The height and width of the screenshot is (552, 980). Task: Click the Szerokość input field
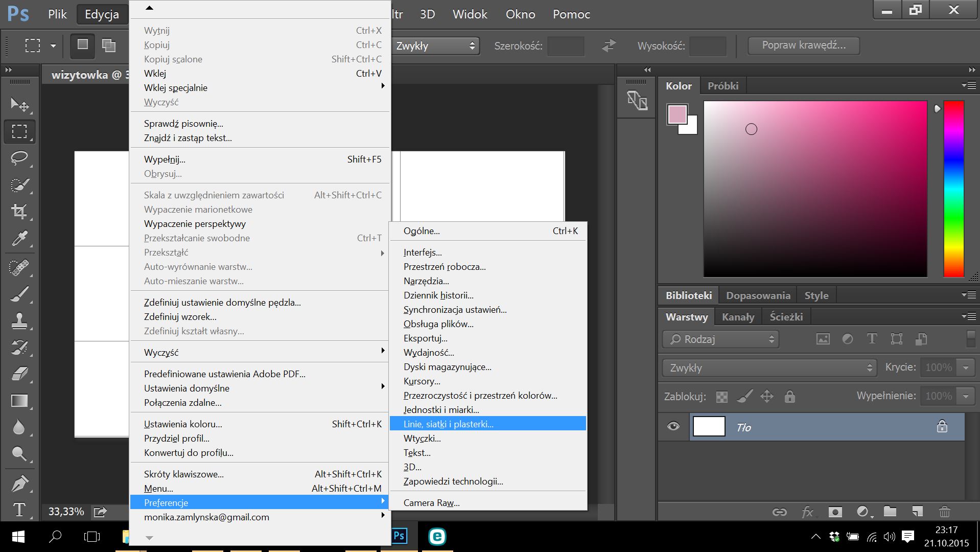[566, 46]
